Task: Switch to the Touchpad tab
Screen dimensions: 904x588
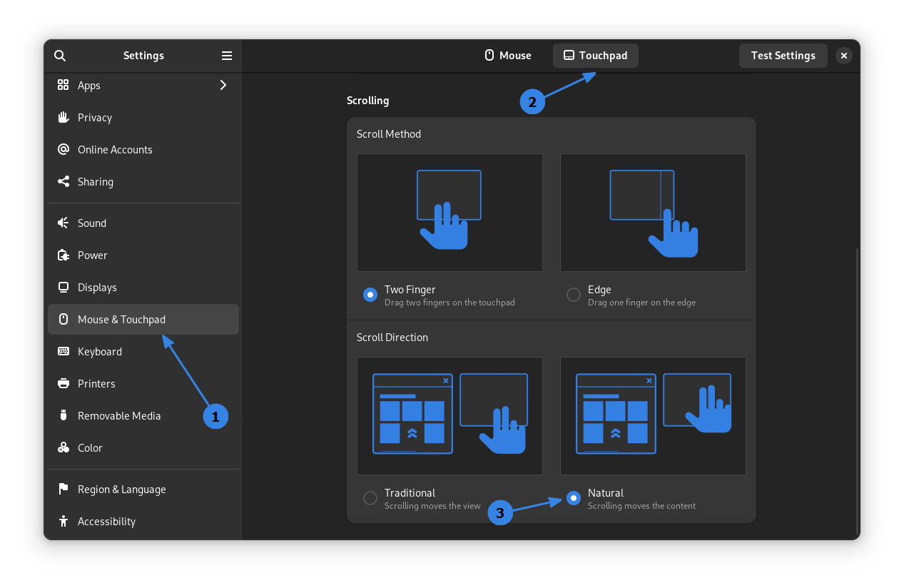Action: click(x=595, y=55)
